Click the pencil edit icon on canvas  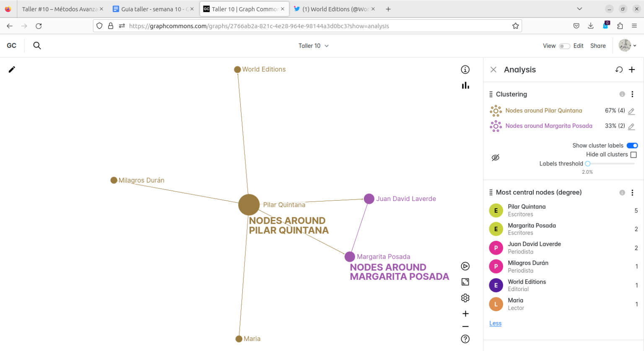pyautogui.click(x=12, y=70)
